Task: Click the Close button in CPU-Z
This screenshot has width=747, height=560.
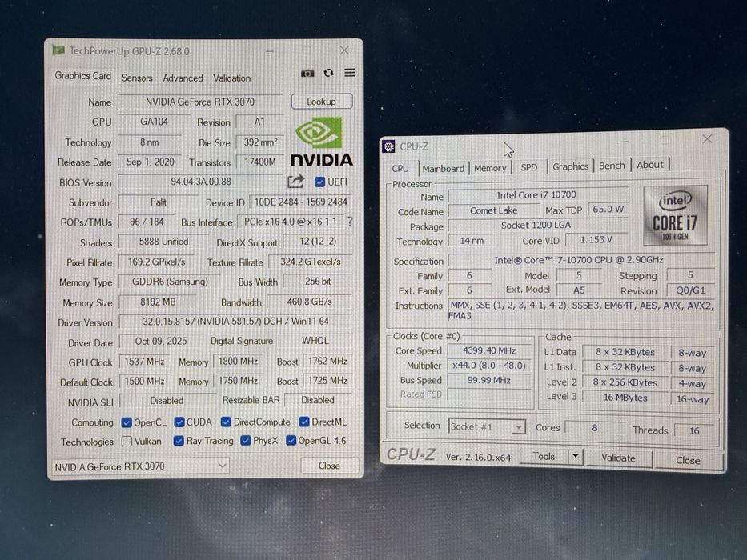Action: [688, 460]
